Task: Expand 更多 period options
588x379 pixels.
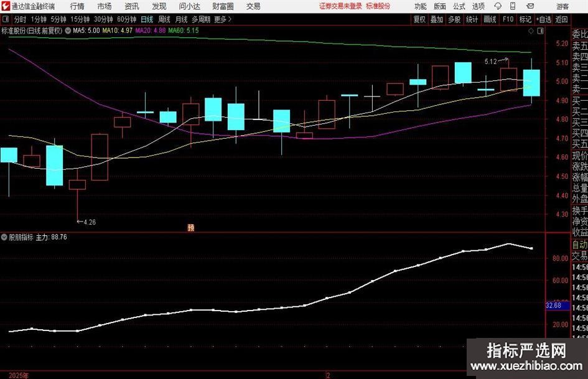Action: [x=223, y=19]
